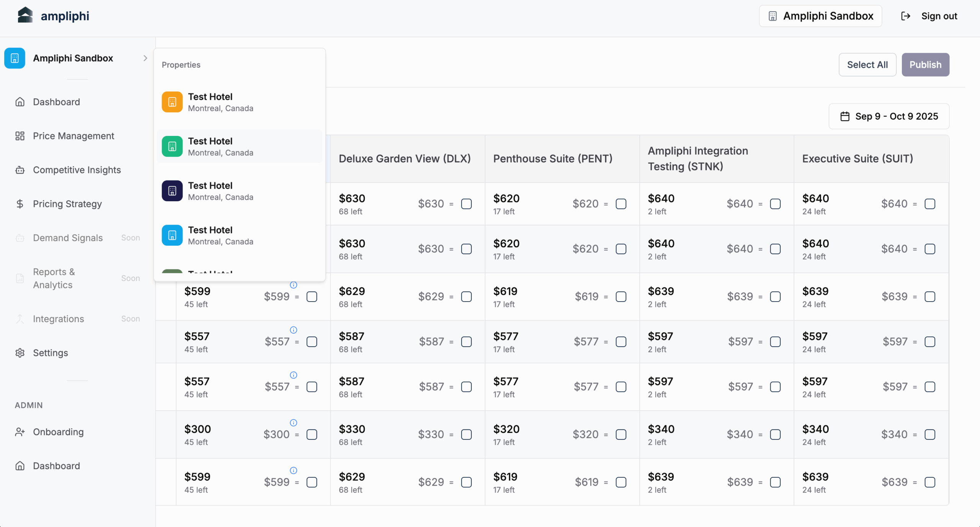Click info icon above first $557 row
The width and height of the screenshot is (980, 527).
click(x=294, y=330)
